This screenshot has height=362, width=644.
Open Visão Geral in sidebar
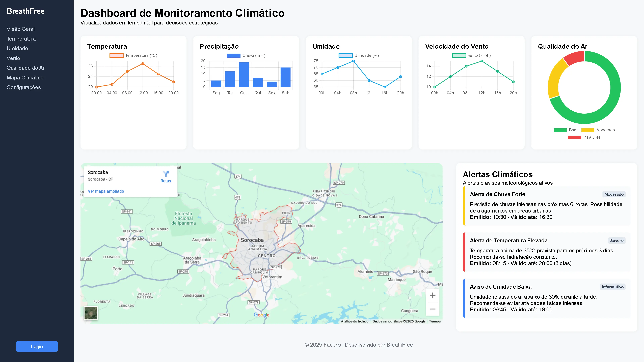(21, 29)
